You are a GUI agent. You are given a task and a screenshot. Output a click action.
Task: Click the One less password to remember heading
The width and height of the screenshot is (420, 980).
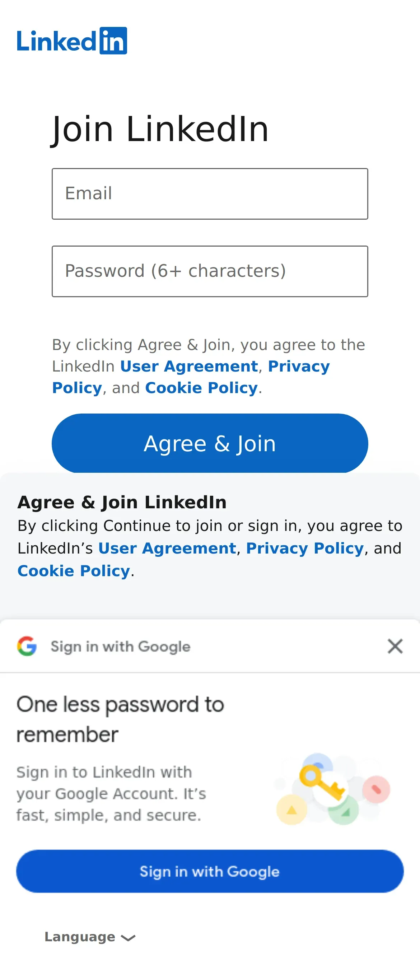(x=120, y=719)
